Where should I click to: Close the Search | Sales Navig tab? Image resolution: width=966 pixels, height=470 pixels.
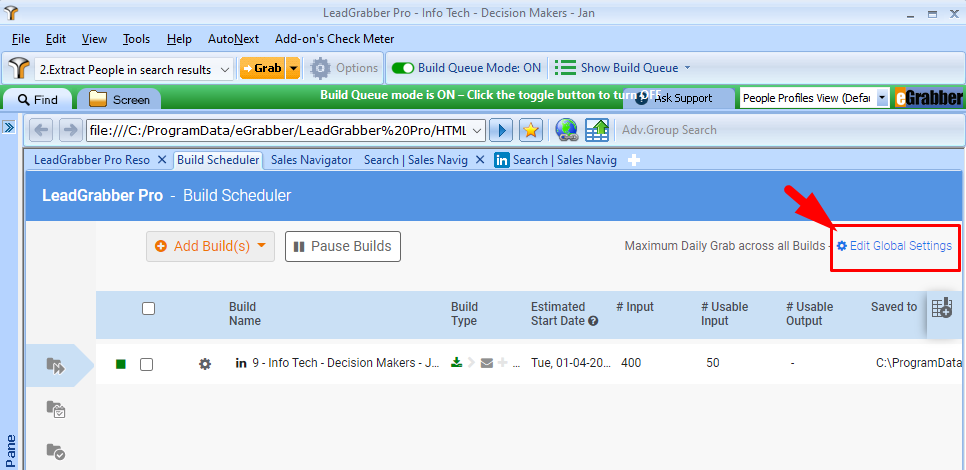coord(480,160)
